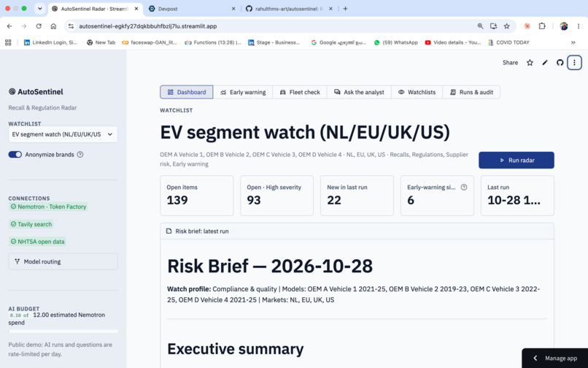Click the orange extension icon in toolbar
588x368 pixels.
[x=527, y=26]
